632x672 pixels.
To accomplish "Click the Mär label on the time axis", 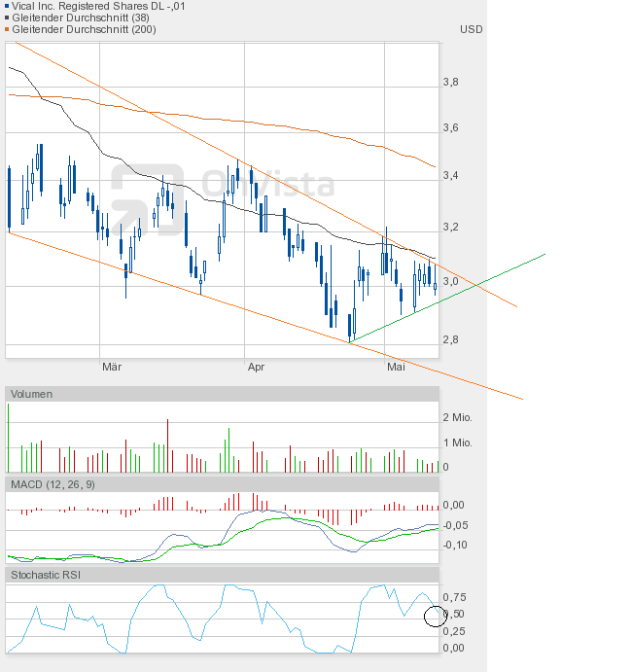I will tap(112, 367).
